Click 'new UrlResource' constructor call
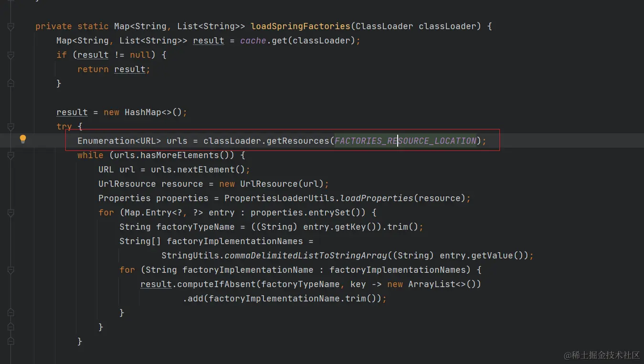644x364 pixels. (258, 184)
